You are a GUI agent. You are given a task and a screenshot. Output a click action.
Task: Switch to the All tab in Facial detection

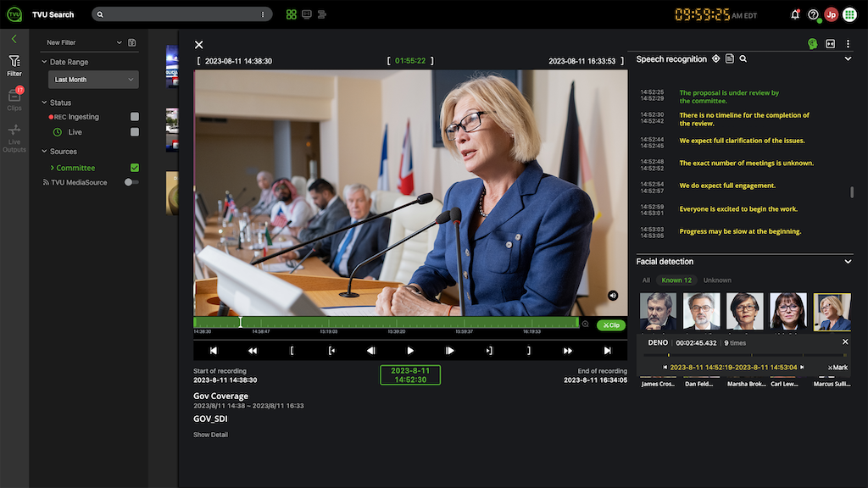click(x=645, y=280)
